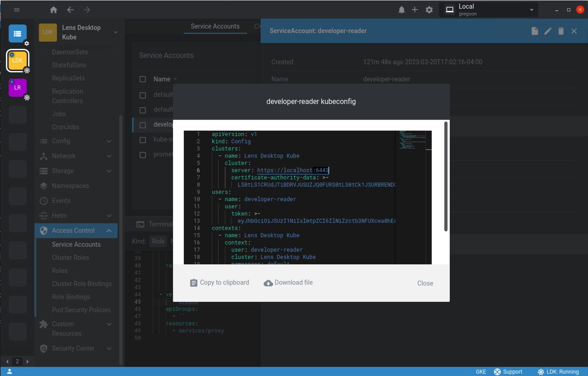The width and height of the screenshot is (588, 376).
Task: Open Lens preferences with the gear icon
Action: coord(429,9)
